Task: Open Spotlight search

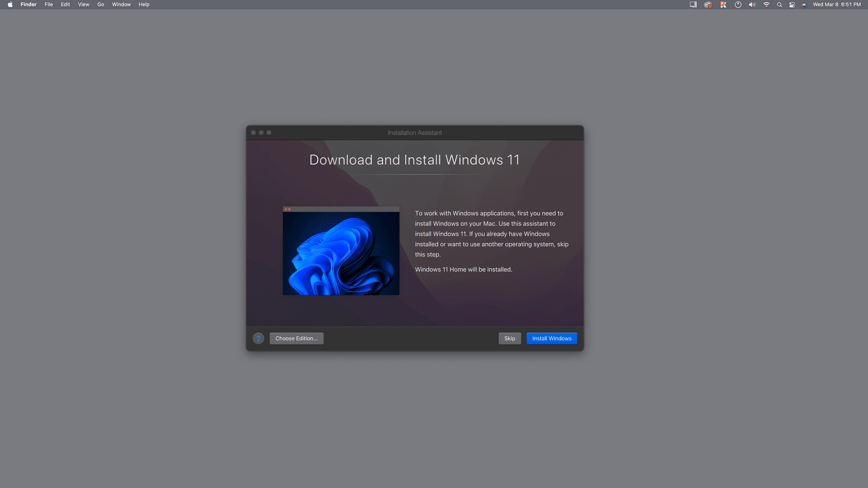Action: [779, 5]
